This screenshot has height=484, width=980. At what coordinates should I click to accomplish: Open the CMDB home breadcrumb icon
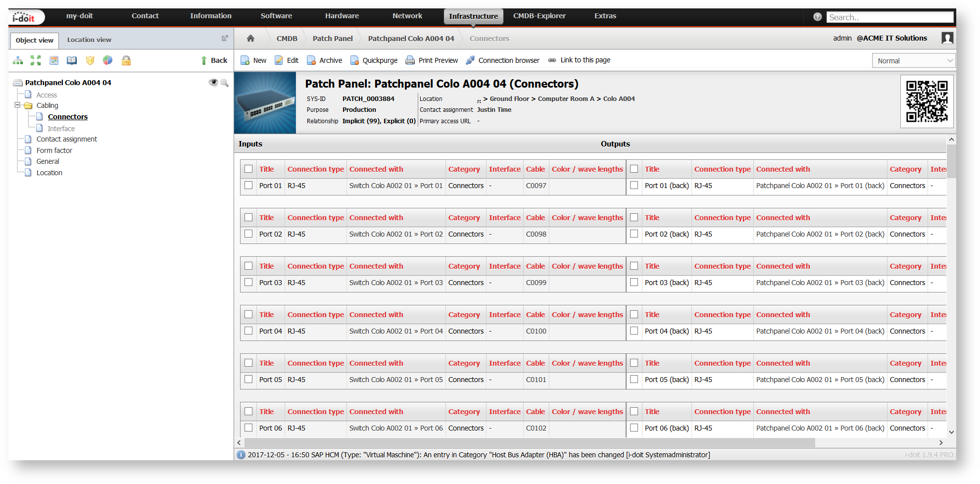250,38
